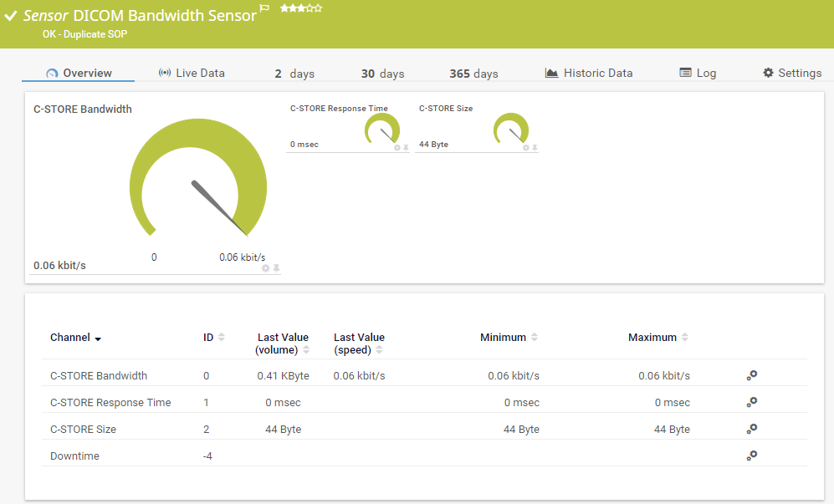Image resolution: width=834 pixels, height=504 pixels.
Task: Sort table by Channel column arrow
Action: [98, 339]
